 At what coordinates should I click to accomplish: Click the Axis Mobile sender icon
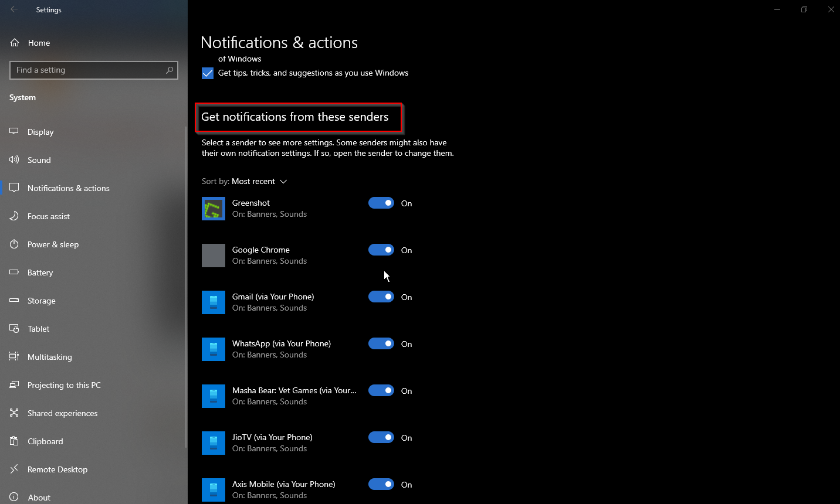pyautogui.click(x=214, y=490)
